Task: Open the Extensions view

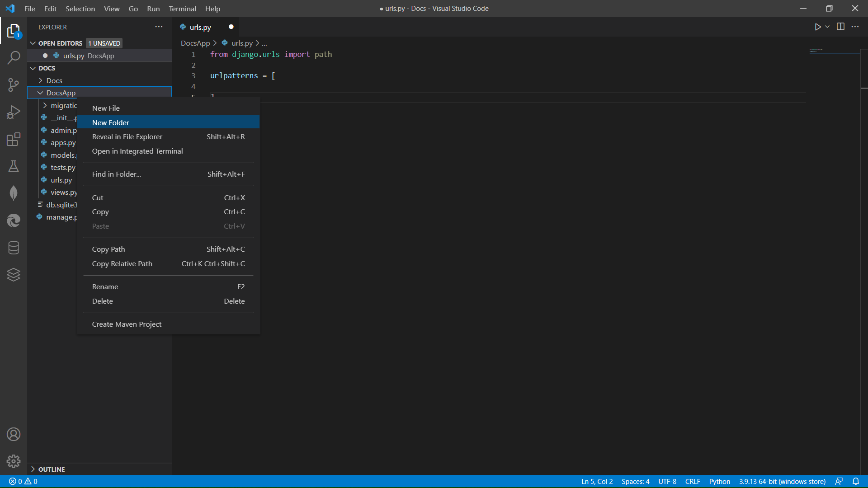Action: tap(14, 139)
